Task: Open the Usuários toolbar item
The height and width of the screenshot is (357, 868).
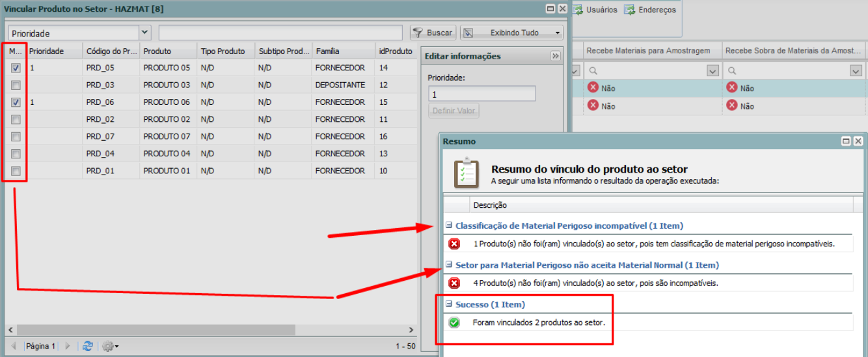Action: tap(595, 10)
